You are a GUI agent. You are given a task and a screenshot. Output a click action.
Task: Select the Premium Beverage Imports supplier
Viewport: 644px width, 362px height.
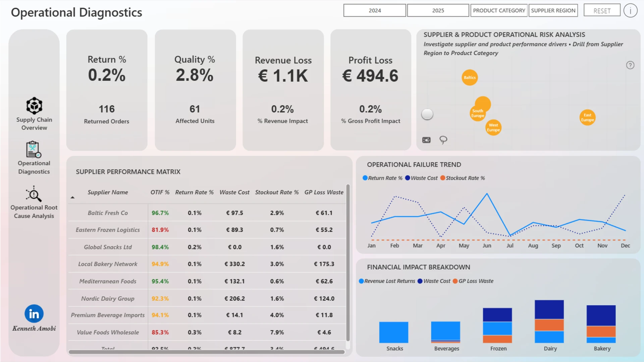point(108,315)
